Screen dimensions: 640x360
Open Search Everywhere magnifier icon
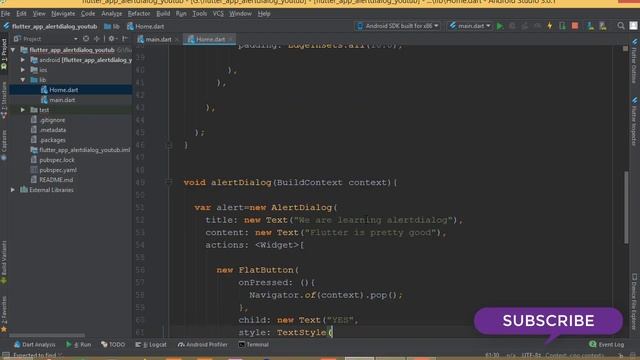[621, 26]
